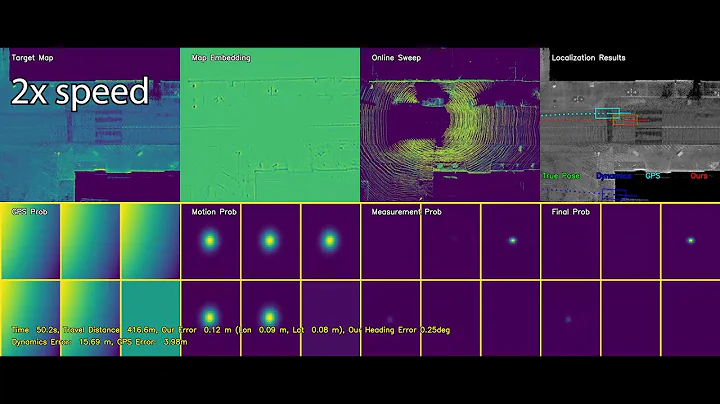Screen dimensions: 720x404
Task: Click the "Travel Distance 416.6m" readout
Action: pos(110,330)
